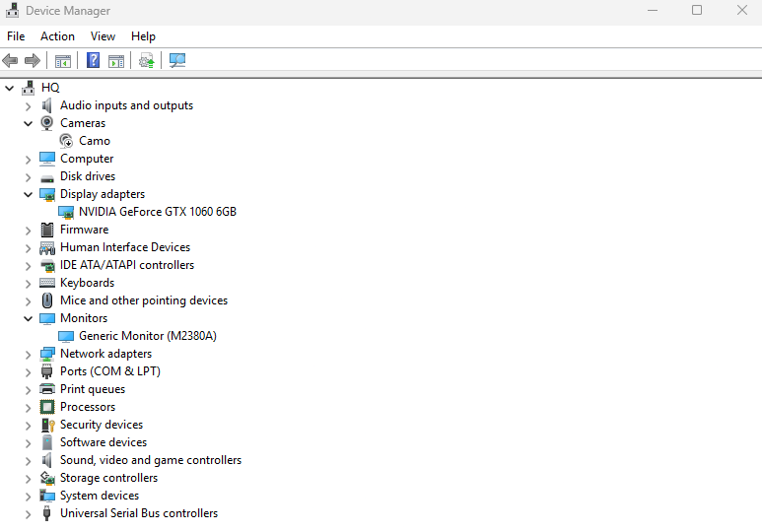Image resolution: width=762 pixels, height=532 pixels.
Task: Click the Storage controllers icon
Action: [x=47, y=478]
